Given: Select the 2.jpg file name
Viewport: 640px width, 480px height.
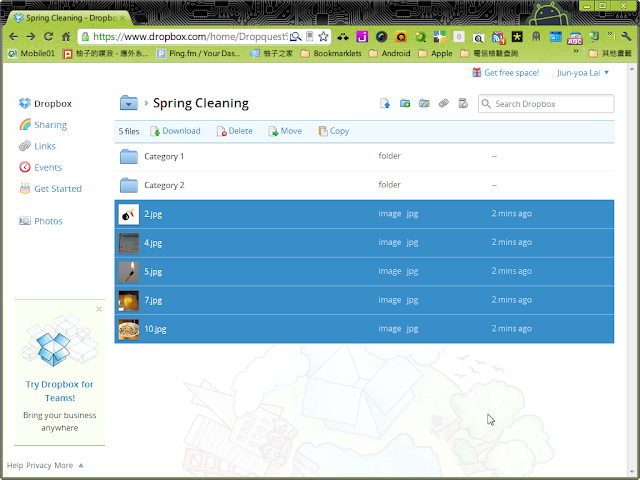Looking at the screenshot, I should pos(153,214).
